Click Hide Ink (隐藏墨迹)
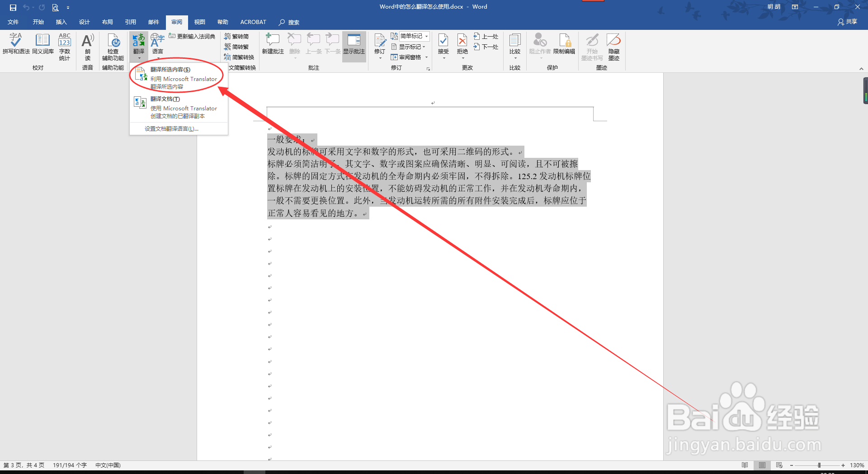868x474 pixels. click(614, 47)
